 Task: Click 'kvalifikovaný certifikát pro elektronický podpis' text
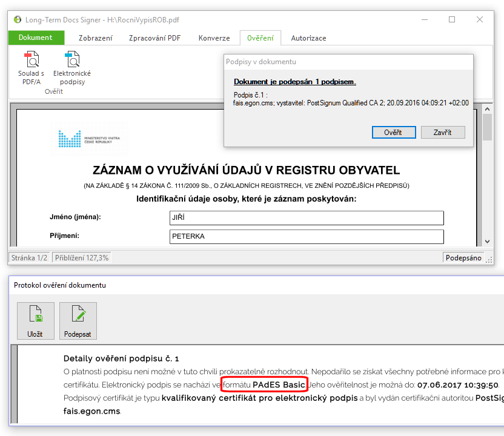click(259, 398)
